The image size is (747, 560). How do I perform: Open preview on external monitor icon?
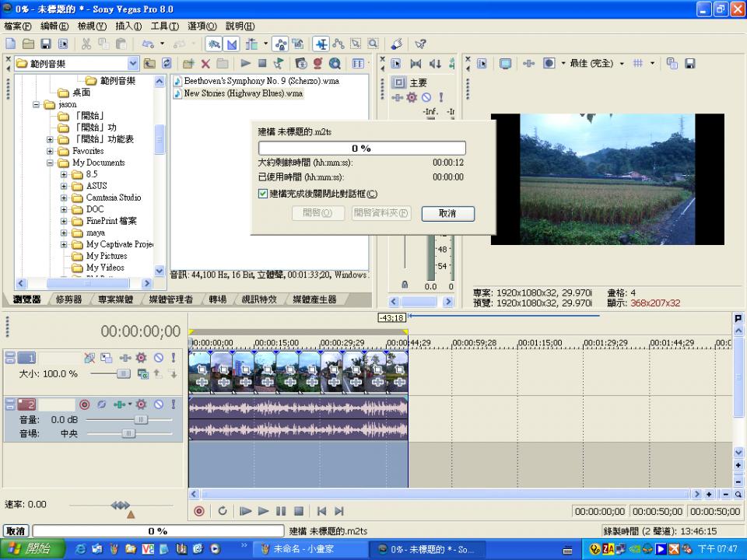[x=505, y=63]
